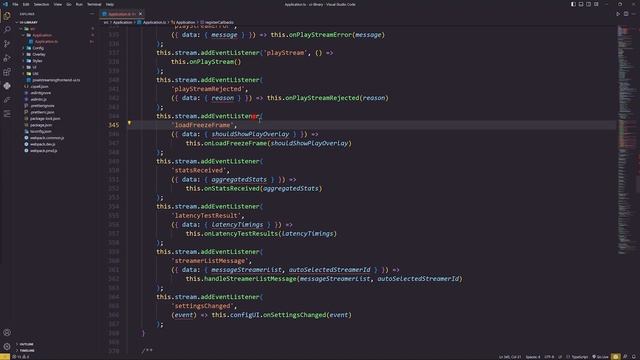640x360 pixels.
Task: Open the Explorer view in activity bar
Action: (7, 16)
